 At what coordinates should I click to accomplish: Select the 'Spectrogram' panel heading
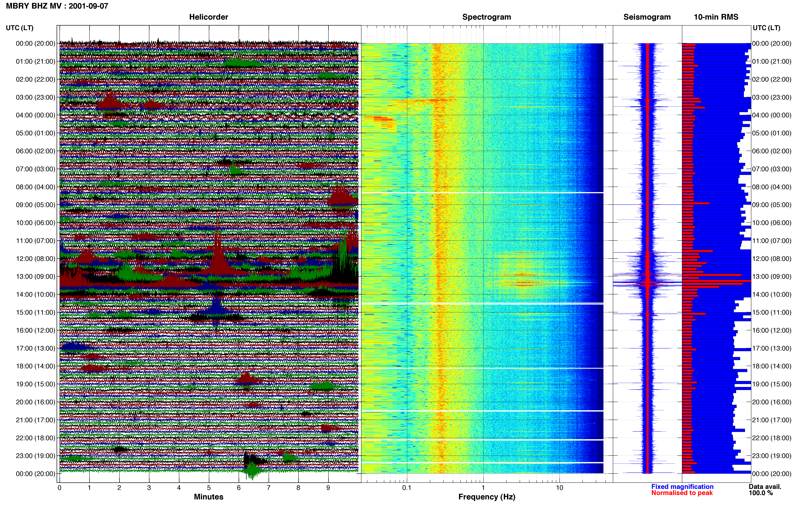[x=487, y=17]
